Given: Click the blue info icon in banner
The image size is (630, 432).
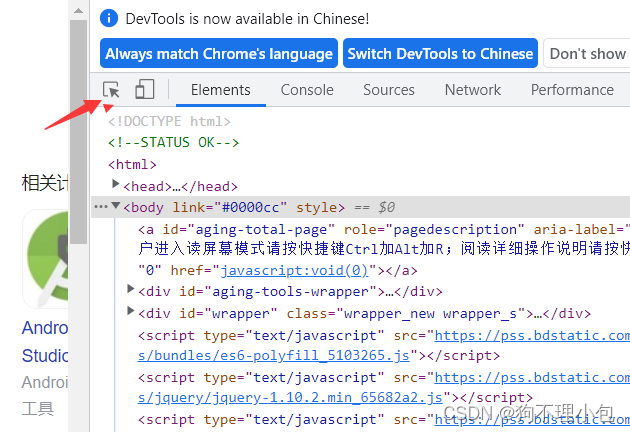Looking at the screenshot, I should coord(109,18).
